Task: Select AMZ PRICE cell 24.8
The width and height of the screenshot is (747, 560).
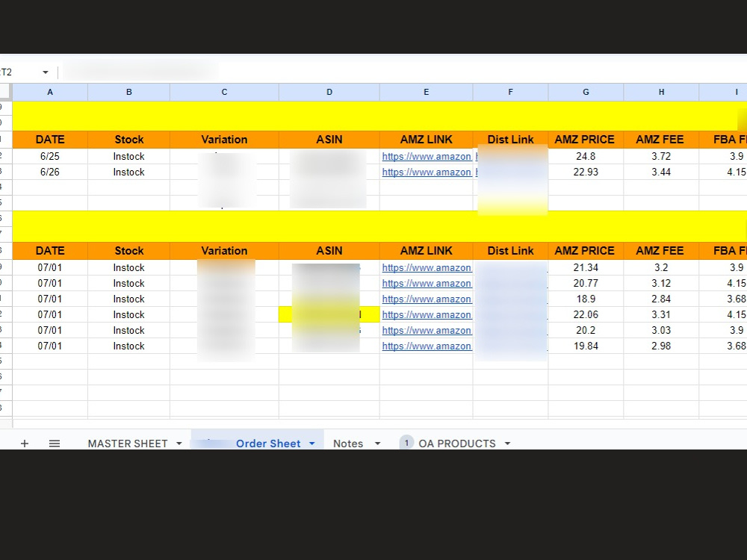Action: pos(586,156)
